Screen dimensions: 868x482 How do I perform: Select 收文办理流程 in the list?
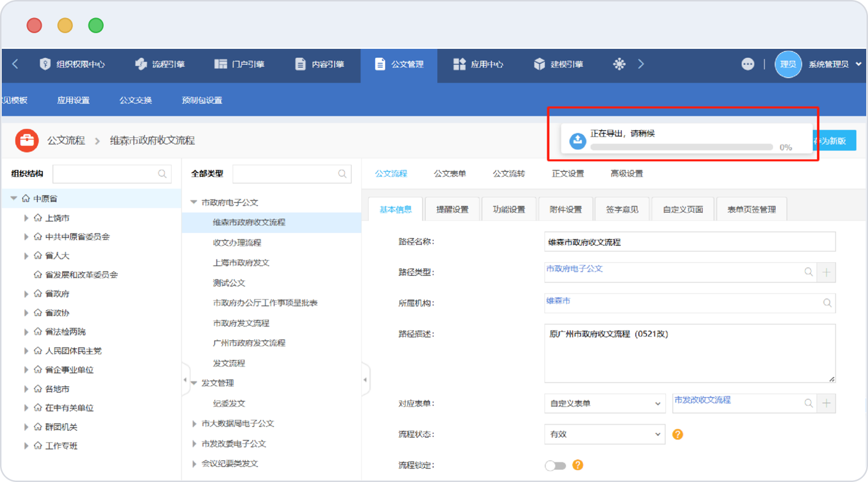[237, 242]
